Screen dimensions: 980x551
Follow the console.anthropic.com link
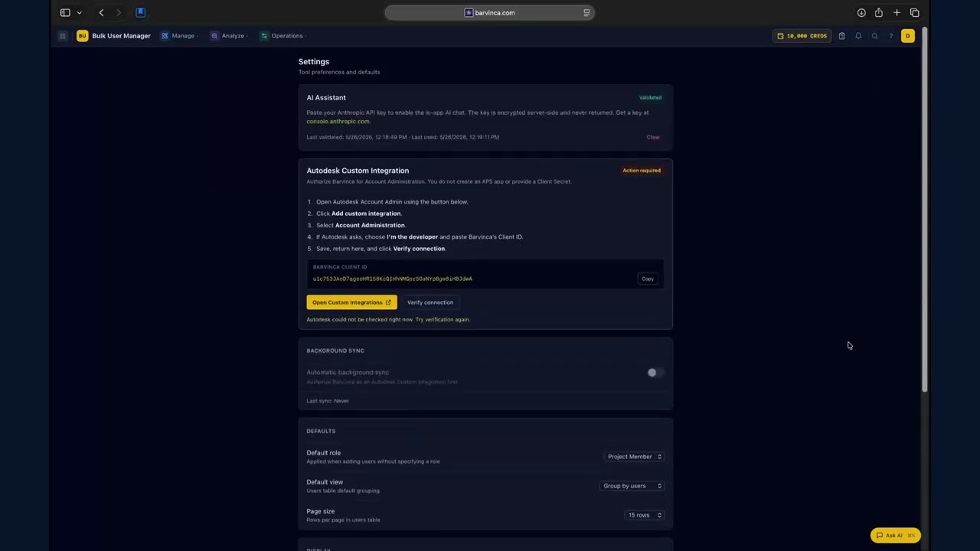coord(338,122)
